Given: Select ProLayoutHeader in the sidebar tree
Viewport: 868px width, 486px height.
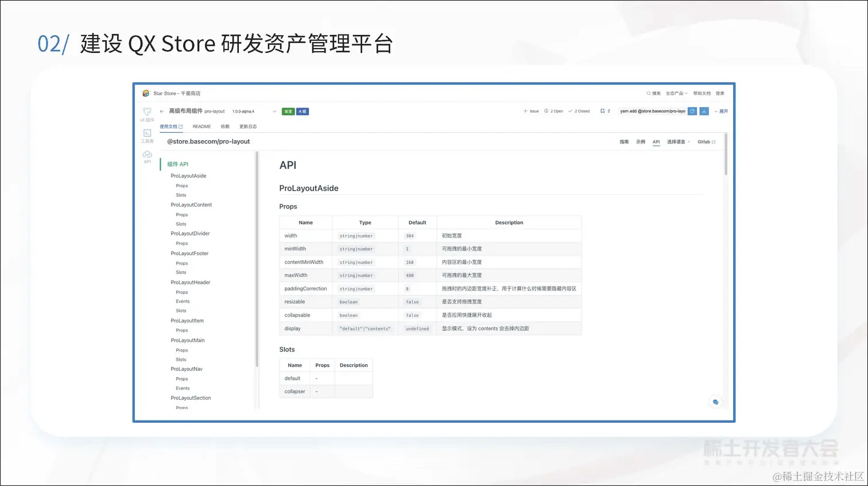Looking at the screenshot, I should pos(191,282).
